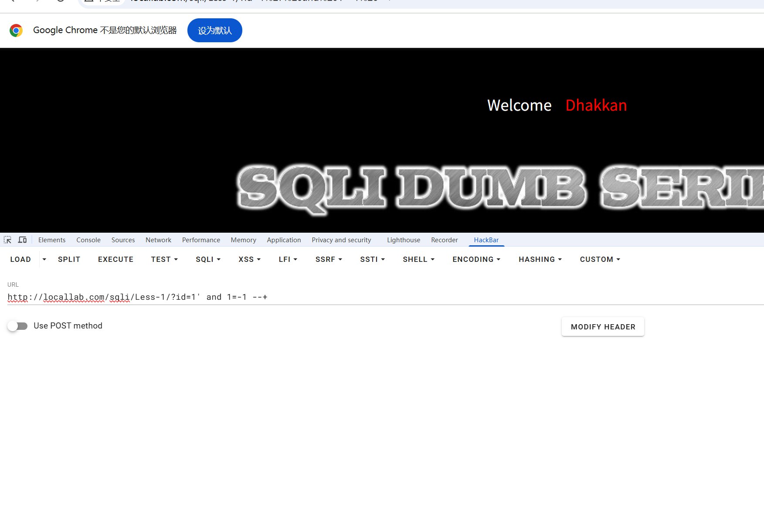Open the LFI dropdown

pos(288,259)
